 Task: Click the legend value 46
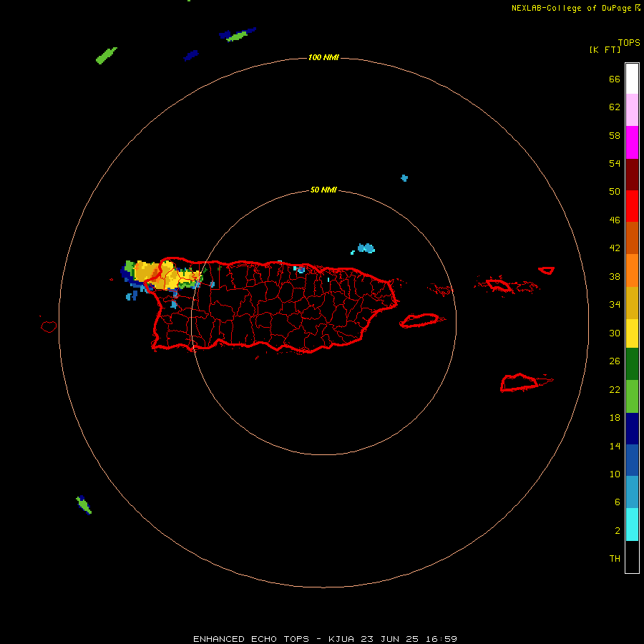(615, 220)
